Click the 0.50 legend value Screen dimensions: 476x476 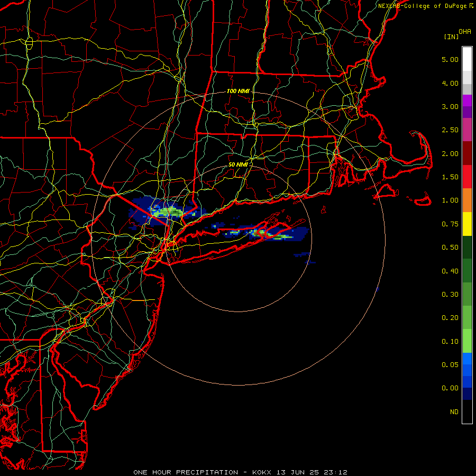click(450, 248)
